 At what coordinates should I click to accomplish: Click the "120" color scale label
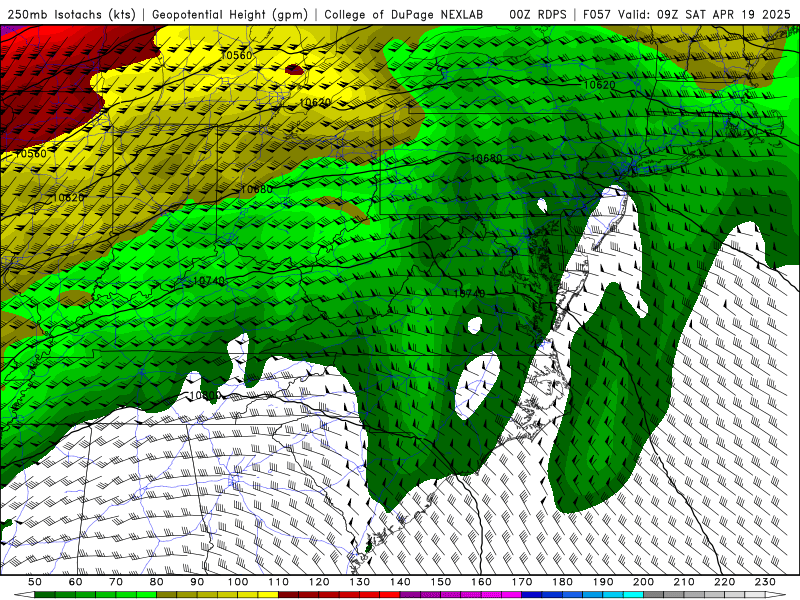pos(319,582)
